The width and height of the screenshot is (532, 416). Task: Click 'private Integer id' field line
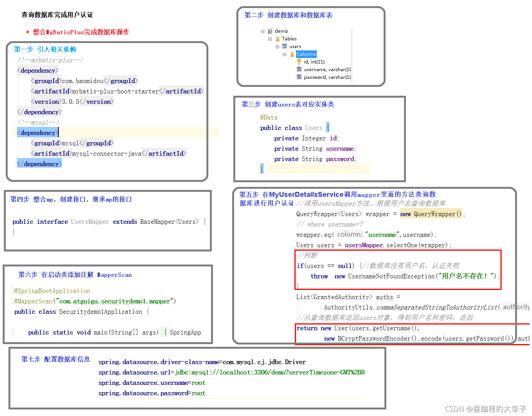coord(306,138)
